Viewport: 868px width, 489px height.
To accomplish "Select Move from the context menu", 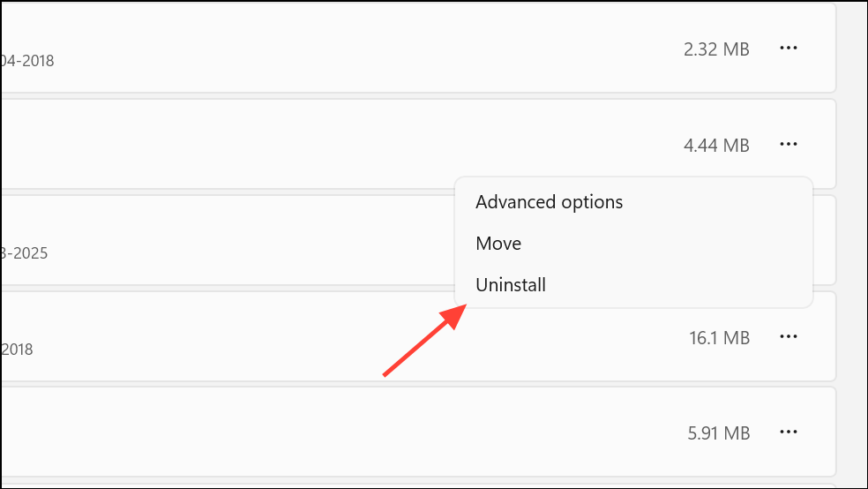I will [x=498, y=244].
